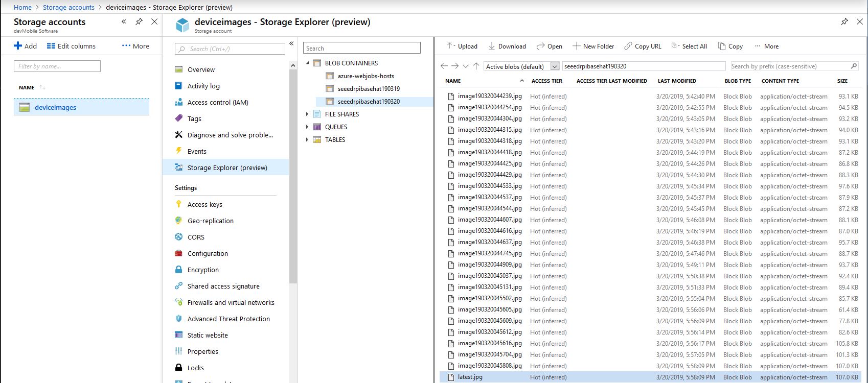Sort storage accounts by Name column

click(27, 87)
